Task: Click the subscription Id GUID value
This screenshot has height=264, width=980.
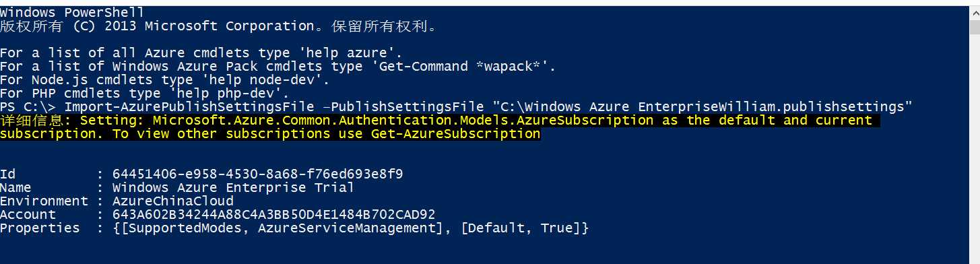Action: (x=258, y=174)
